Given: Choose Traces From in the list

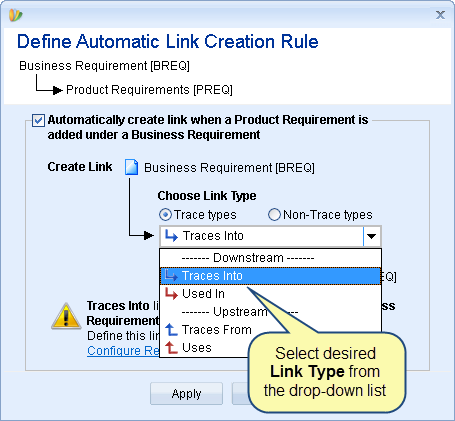Looking at the screenshot, I should 217,330.
